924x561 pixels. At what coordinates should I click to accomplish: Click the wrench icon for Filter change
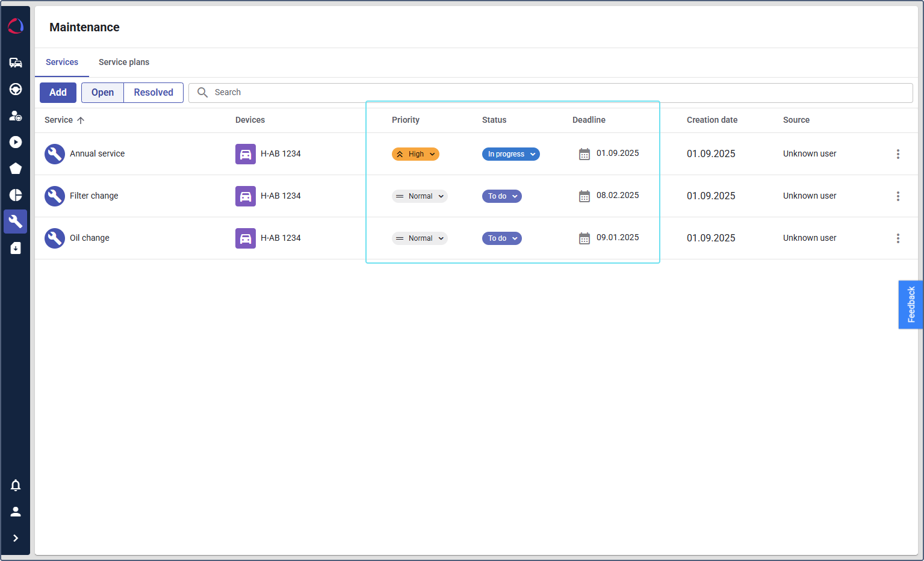pos(55,196)
